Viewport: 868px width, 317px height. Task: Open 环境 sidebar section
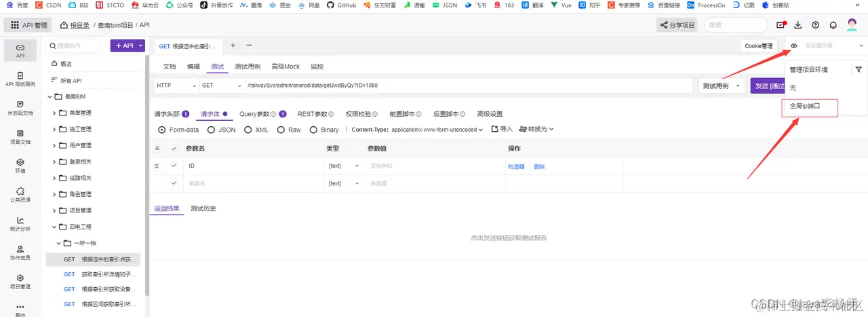20,166
